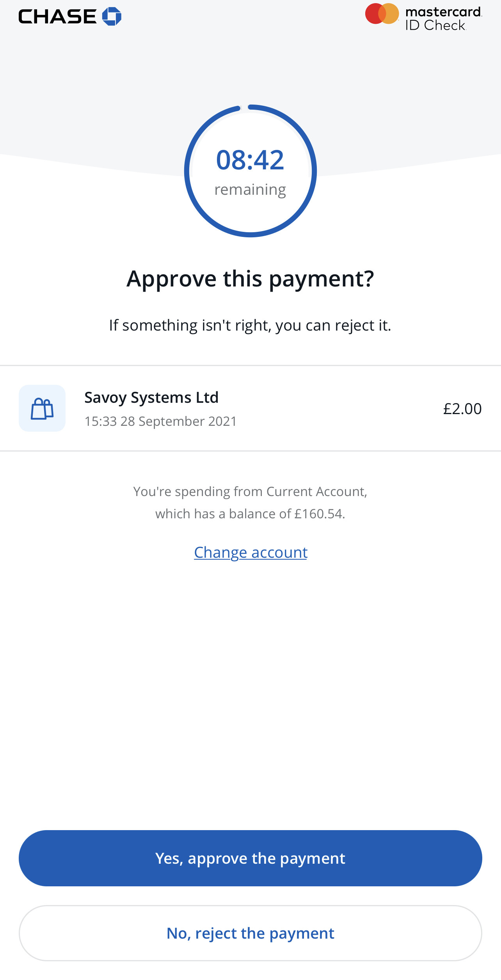
Task: Tap the Mastercard red-orange circles logo
Action: [382, 14]
